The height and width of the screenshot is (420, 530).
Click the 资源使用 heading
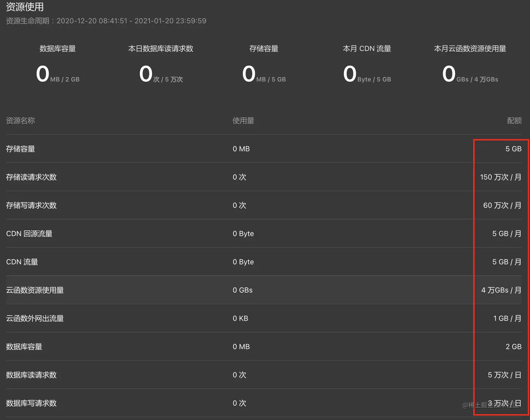point(25,7)
